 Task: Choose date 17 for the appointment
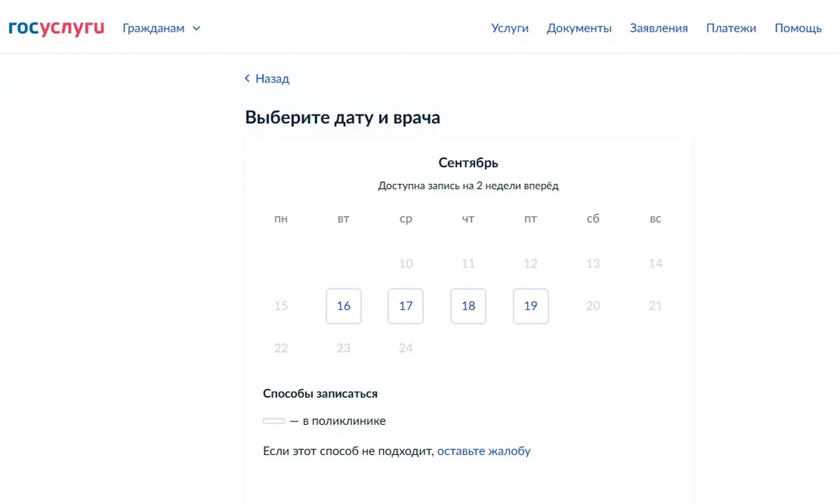406,306
